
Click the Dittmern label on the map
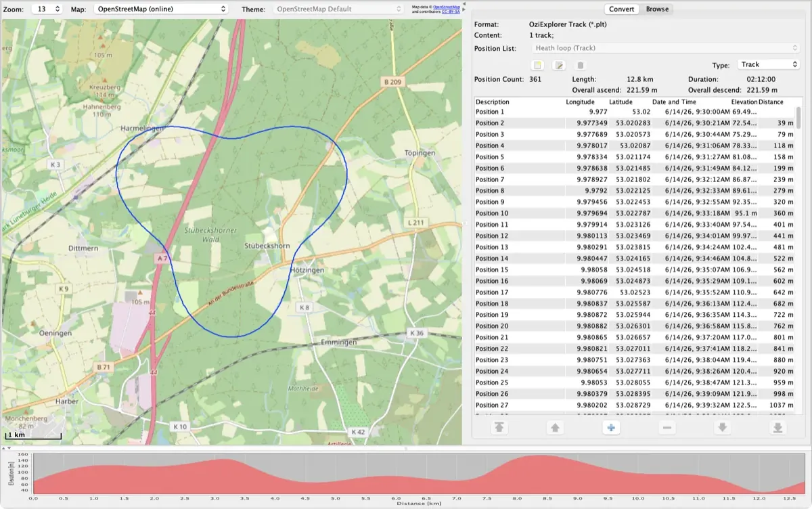85,249
